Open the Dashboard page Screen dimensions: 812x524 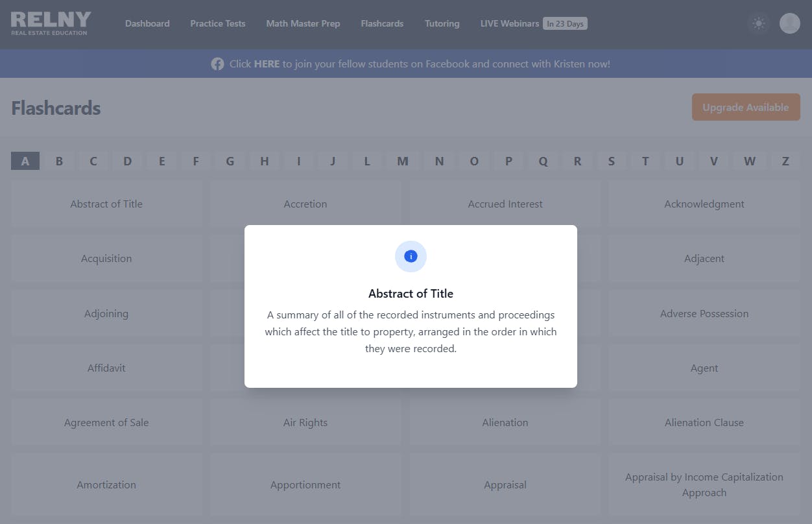pos(147,23)
